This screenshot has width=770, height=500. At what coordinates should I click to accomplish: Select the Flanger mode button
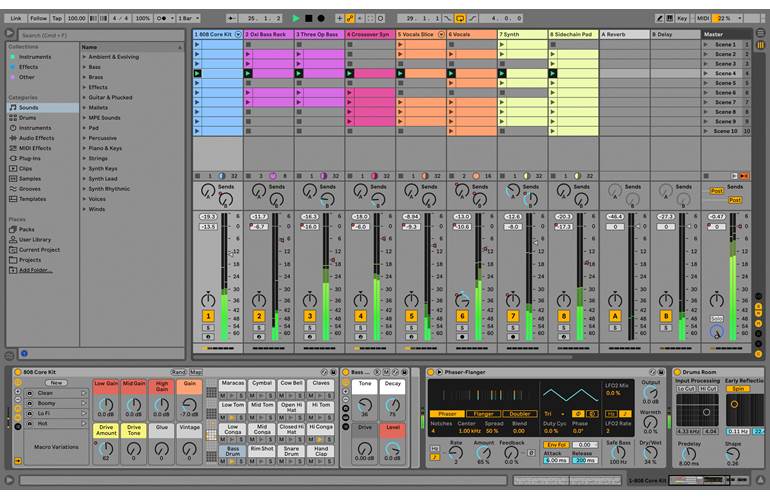(x=483, y=414)
